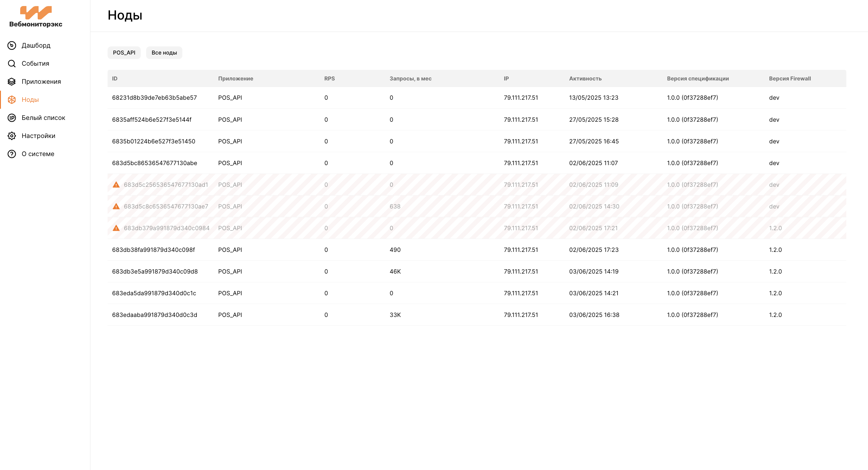The width and height of the screenshot is (868, 470).
Task: Click the Версия Firewall column header
Action: pos(790,79)
